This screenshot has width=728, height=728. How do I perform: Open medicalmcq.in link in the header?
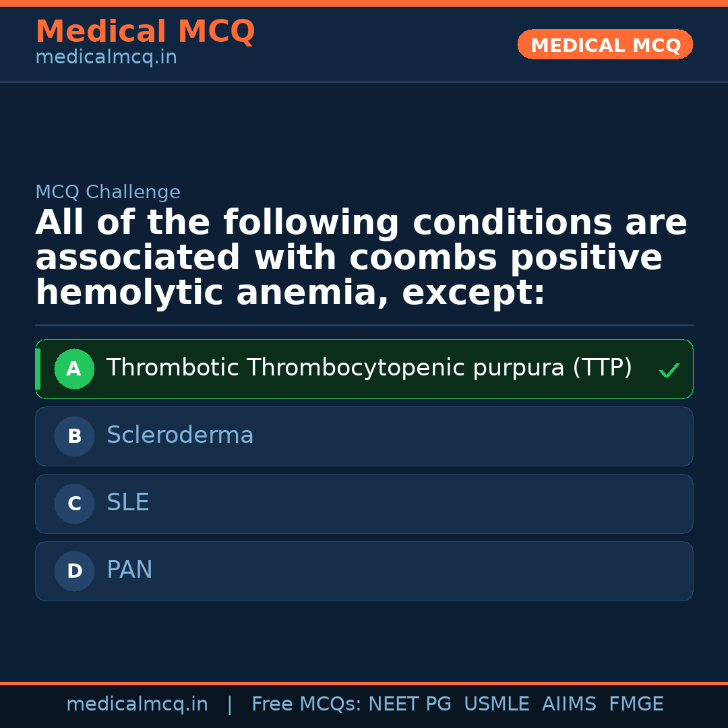point(106,58)
